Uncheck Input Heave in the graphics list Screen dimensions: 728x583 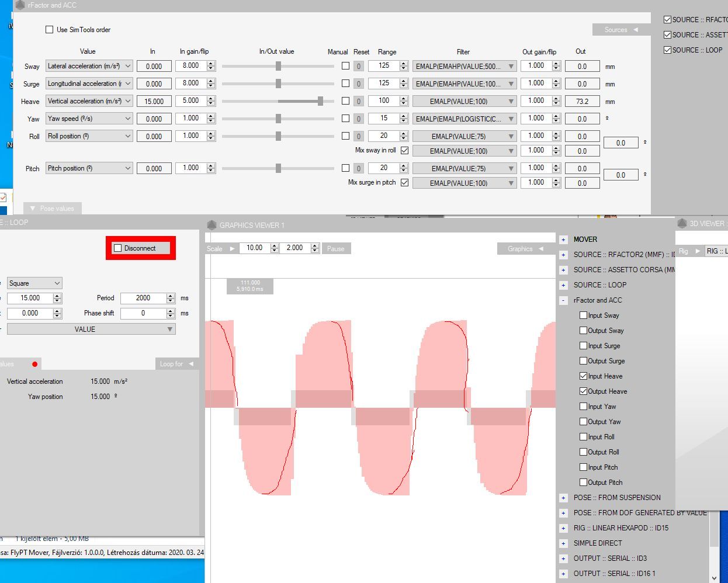pyautogui.click(x=583, y=376)
